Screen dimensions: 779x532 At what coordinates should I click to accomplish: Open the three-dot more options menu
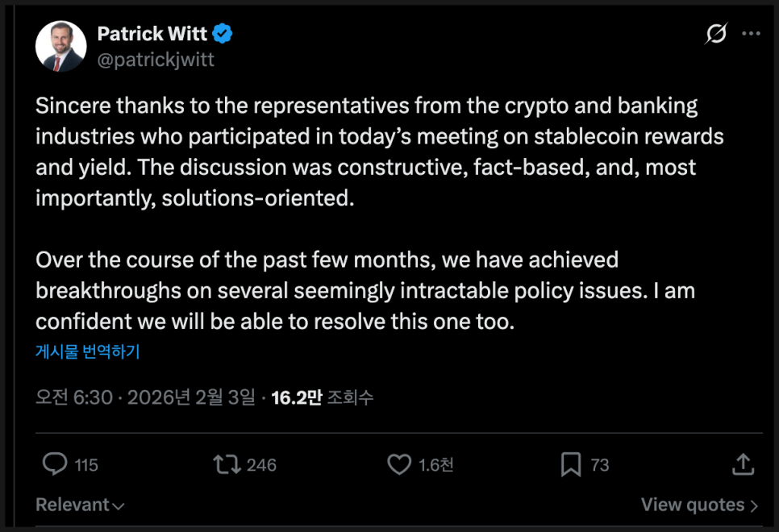click(751, 34)
